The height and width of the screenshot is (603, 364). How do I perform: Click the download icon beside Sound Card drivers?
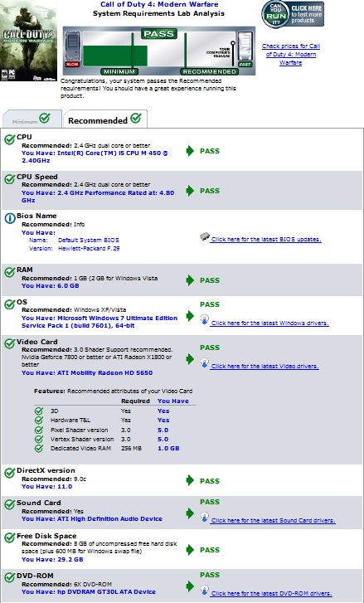click(x=205, y=517)
